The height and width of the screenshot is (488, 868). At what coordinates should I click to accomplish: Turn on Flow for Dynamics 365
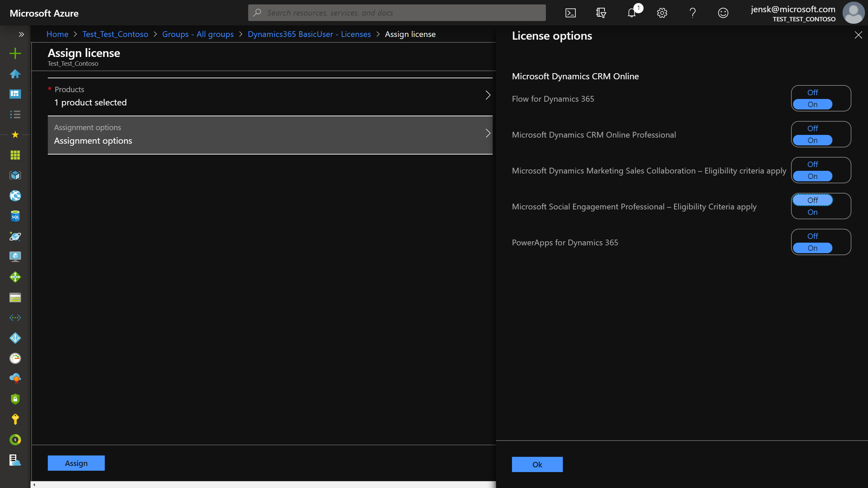[812, 104]
